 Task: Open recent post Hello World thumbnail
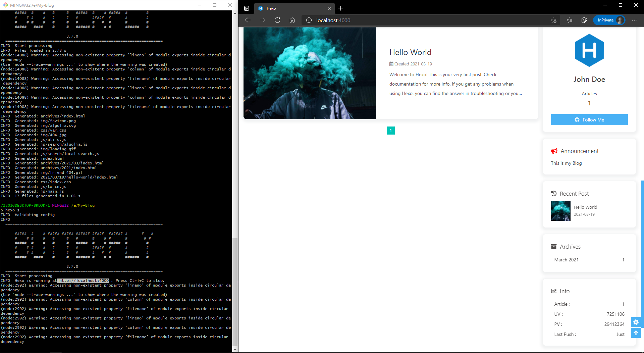coord(560,211)
